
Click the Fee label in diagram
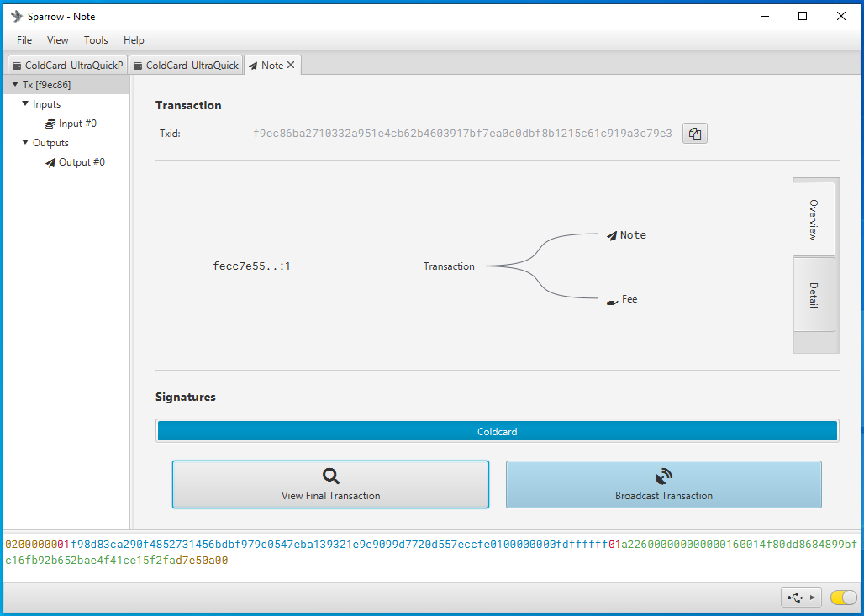click(630, 299)
